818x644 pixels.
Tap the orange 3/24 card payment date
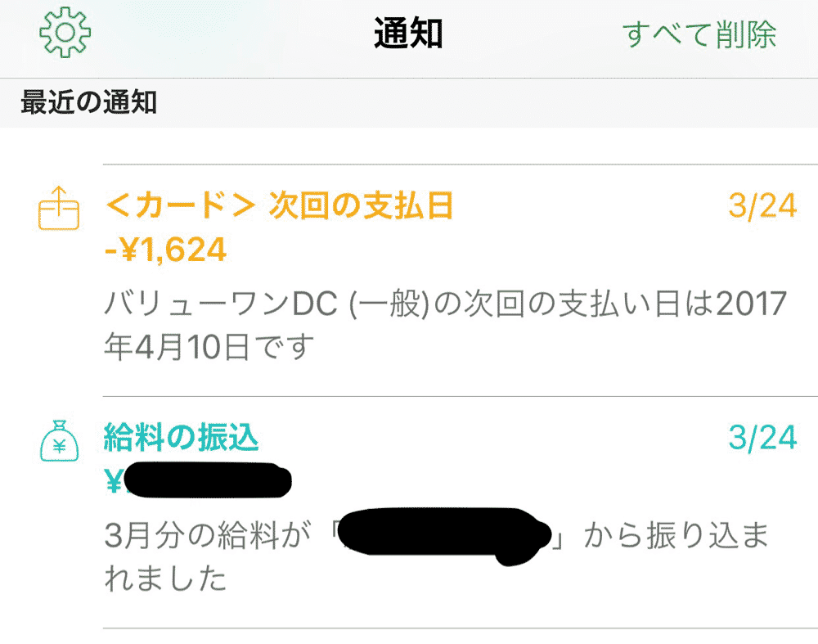pyautogui.click(x=762, y=205)
